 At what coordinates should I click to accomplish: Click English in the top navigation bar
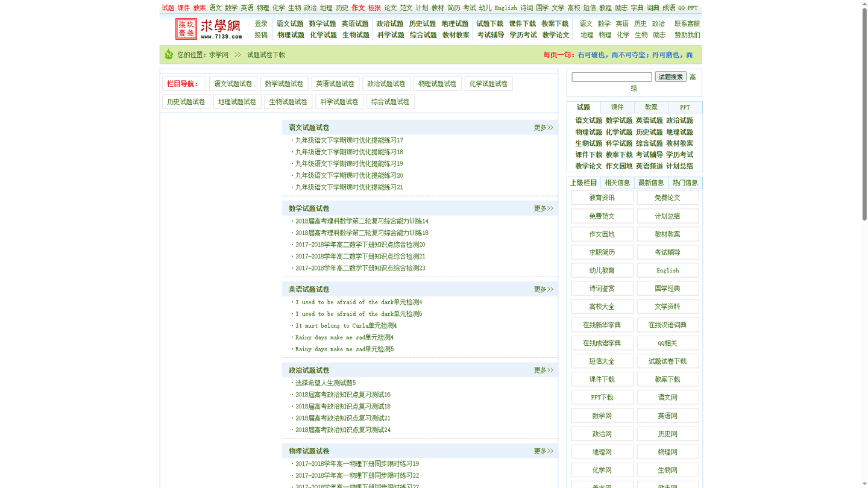pos(506,8)
